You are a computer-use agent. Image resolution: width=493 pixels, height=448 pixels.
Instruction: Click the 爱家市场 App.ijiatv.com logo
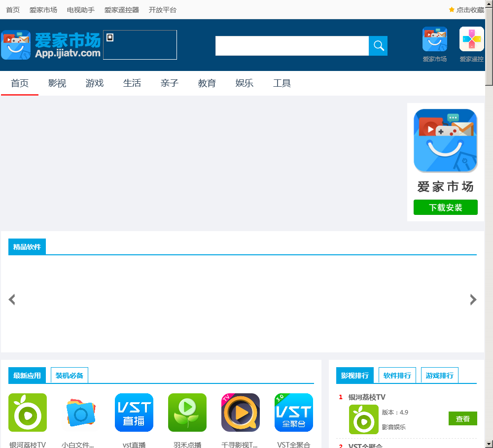(51, 45)
